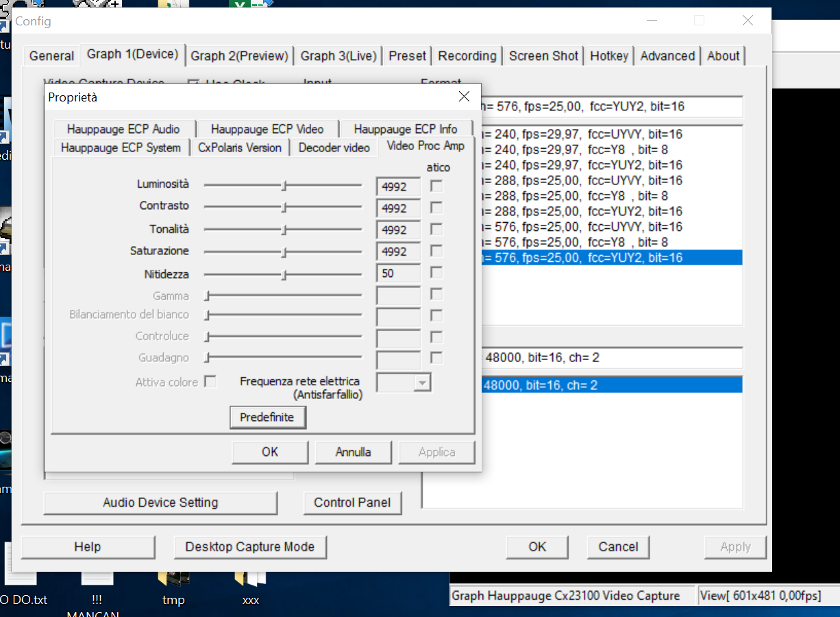The width and height of the screenshot is (840, 617).
Task: Open the General tab in Config
Action: point(51,56)
